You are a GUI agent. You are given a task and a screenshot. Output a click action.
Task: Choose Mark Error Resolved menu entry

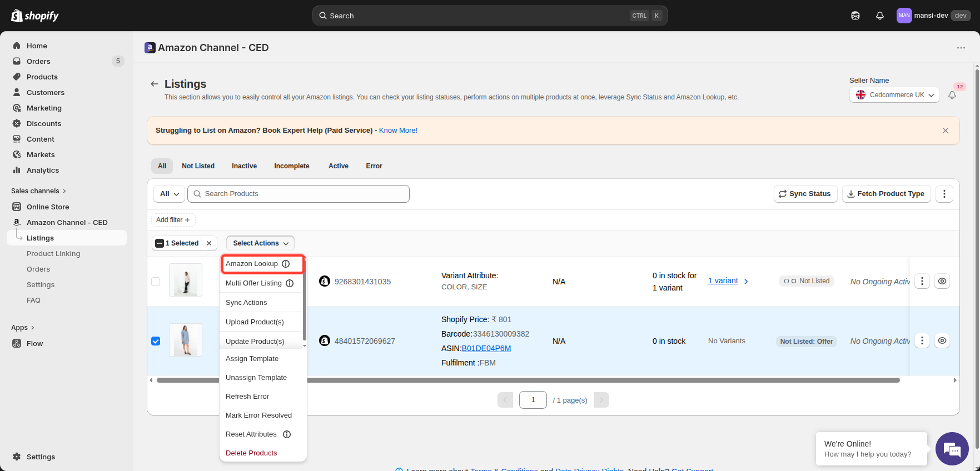[258, 415]
